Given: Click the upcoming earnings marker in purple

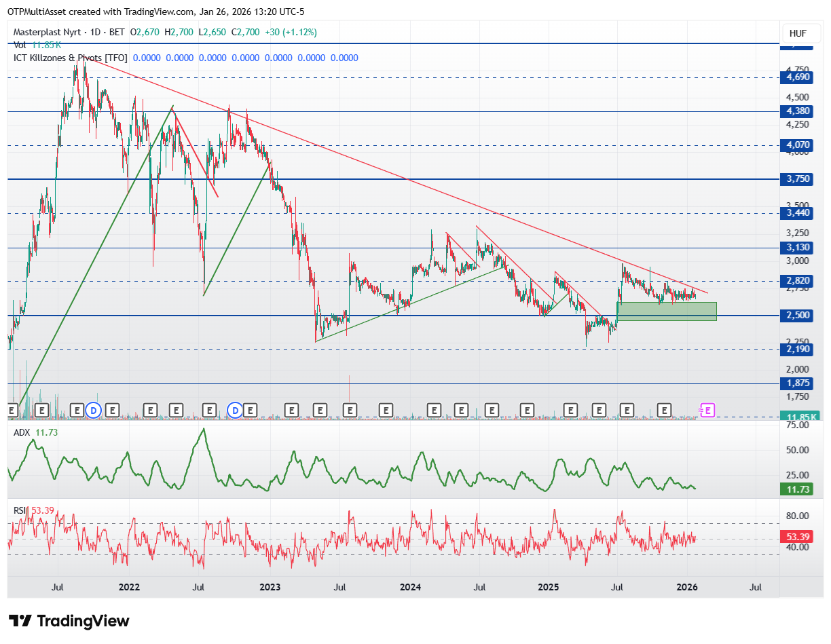Looking at the screenshot, I should pos(708,410).
